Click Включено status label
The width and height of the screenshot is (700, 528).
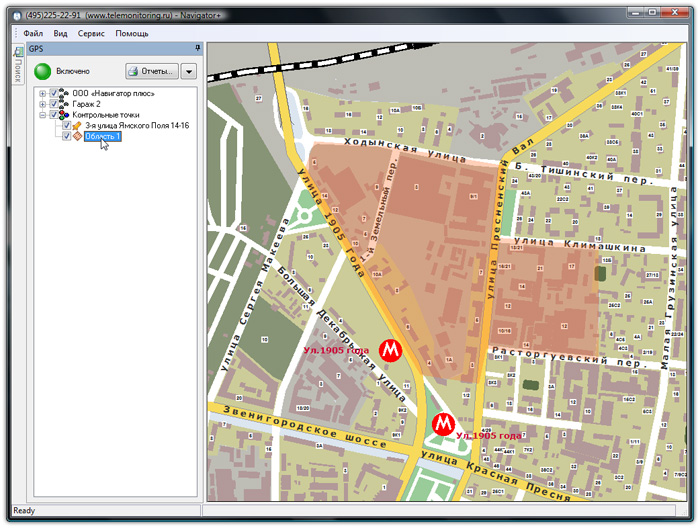coord(73,71)
